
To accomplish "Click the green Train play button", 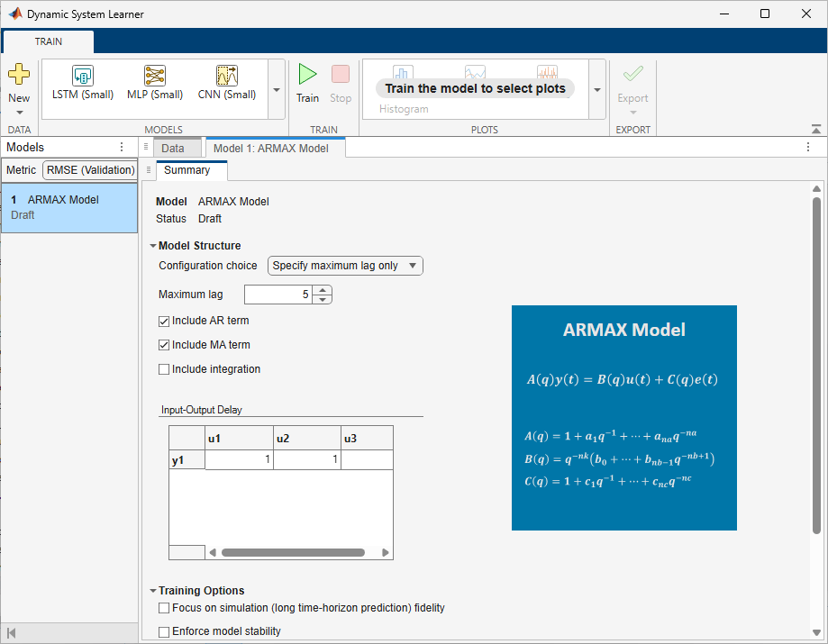I will click(307, 74).
